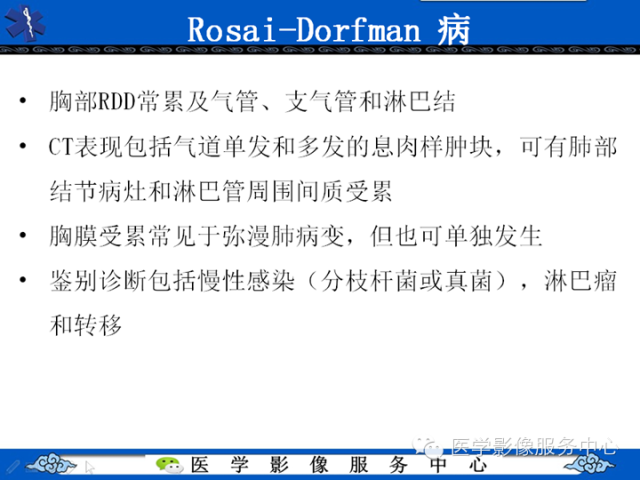Click the slide title "Rosai-Dorfman 病"
The width and height of the screenshot is (640, 480).
(x=329, y=30)
